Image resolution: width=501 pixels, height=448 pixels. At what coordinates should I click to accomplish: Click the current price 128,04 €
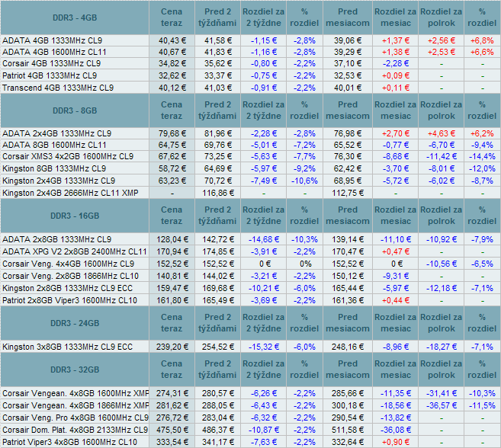pos(172,239)
